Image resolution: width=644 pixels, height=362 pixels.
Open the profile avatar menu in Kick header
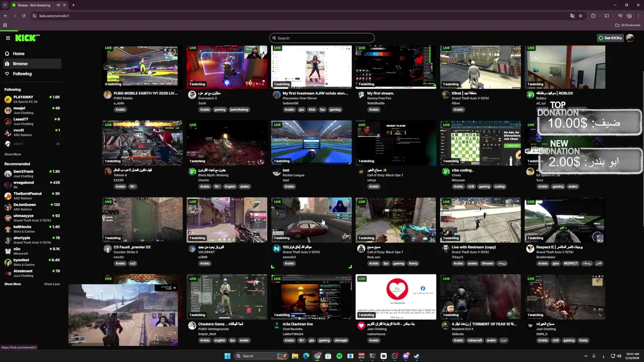click(x=630, y=38)
